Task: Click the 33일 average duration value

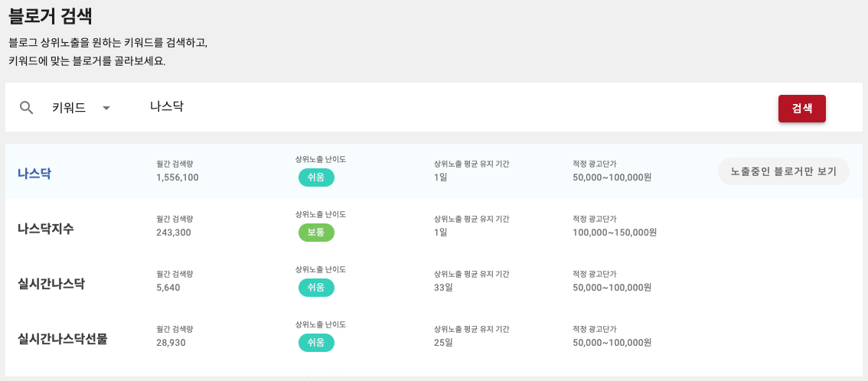Action: pos(443,288)
